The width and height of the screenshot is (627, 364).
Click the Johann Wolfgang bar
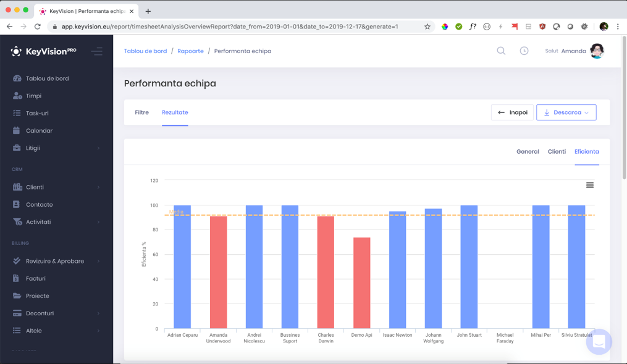(434, 268)
